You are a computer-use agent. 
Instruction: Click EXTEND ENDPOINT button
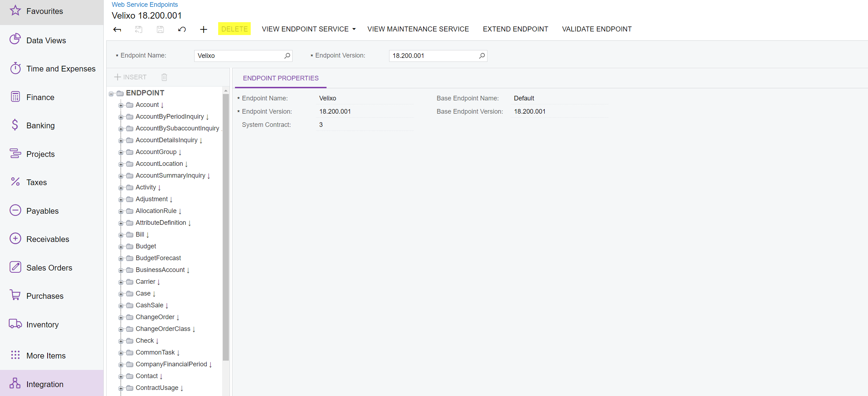(x=515, y=29)
